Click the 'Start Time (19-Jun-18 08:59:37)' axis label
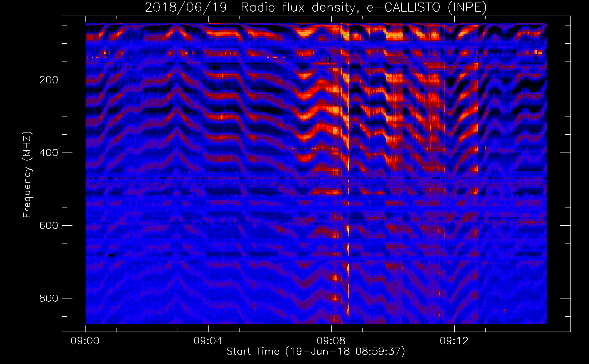This screenshot has width=589, height=364. (x=316, y=351)
